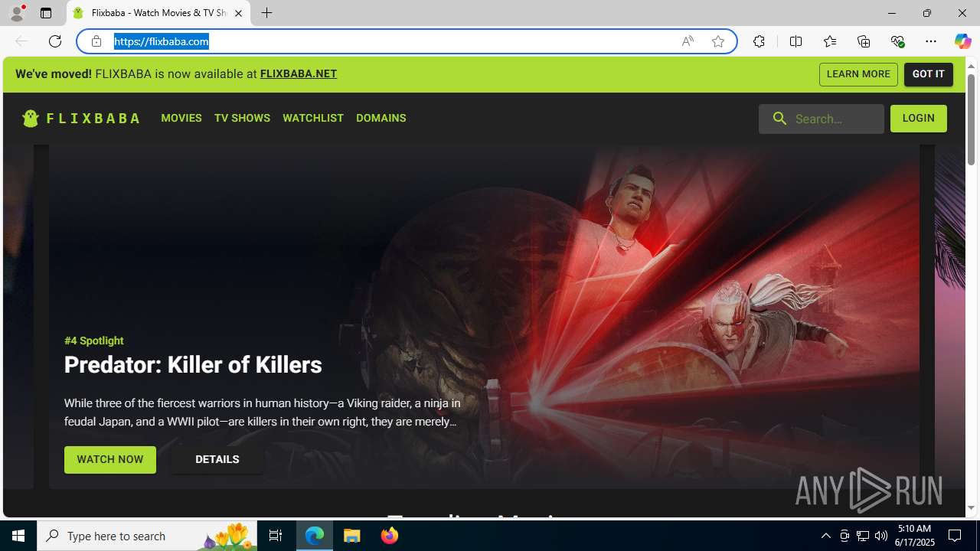Click the LOGIN button
The image size is (980, 551).
click(919, 119)
